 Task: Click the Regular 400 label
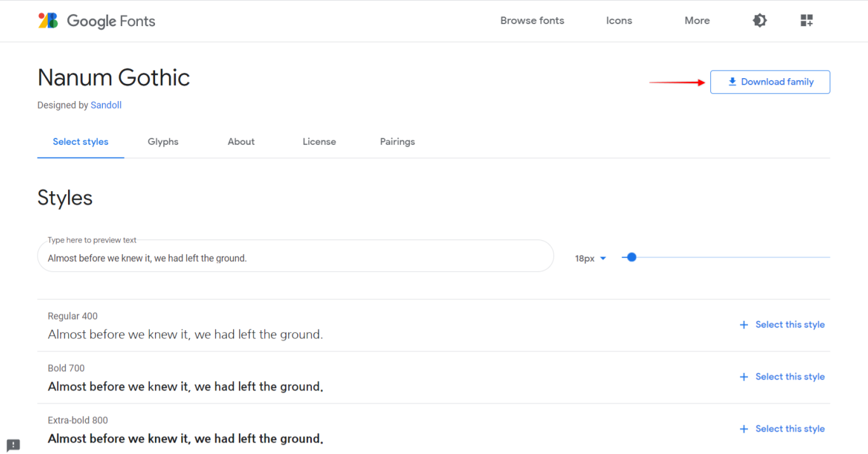72,316
